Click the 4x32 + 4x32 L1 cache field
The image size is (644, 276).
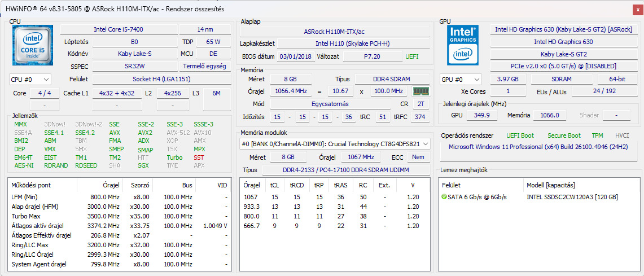[117, 93]
